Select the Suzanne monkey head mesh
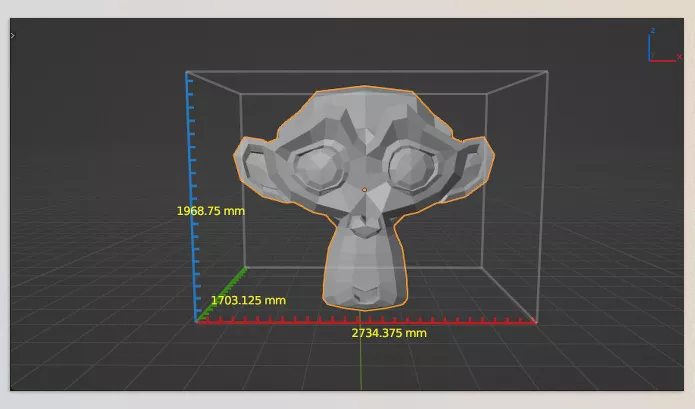 tap(364, 198)
